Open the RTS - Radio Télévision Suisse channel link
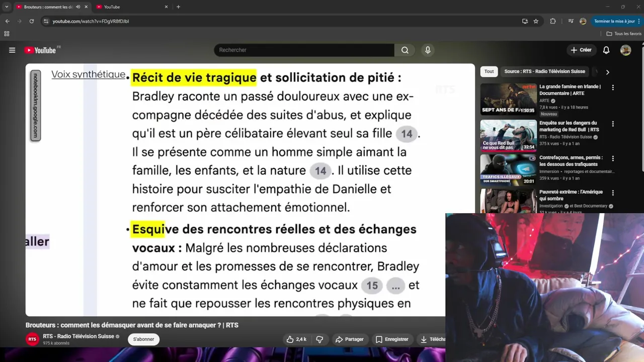The height and width of the screenshot is (362, 644). point(78,336)
